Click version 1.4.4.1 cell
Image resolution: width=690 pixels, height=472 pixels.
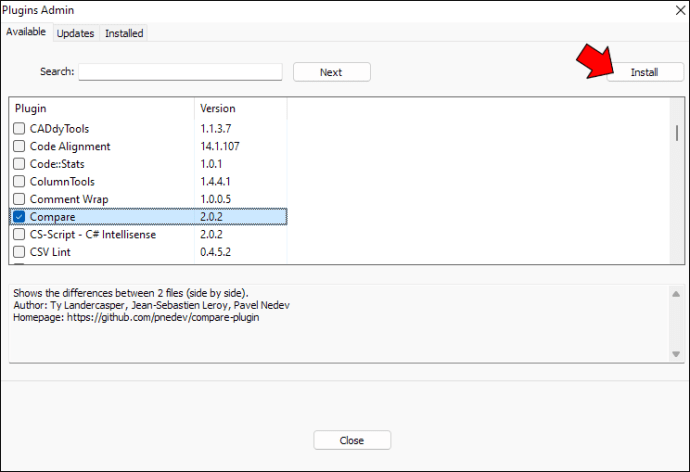coord(215,182)
